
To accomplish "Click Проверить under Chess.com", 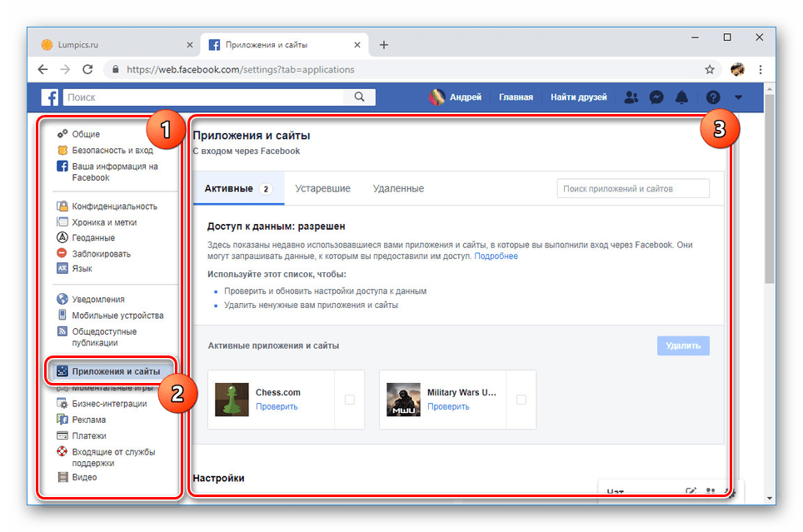I will pos(277,407).
